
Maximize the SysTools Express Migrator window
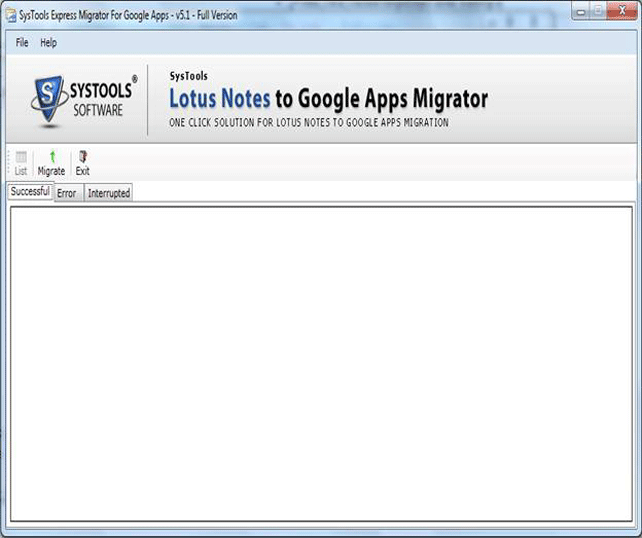pyautogui.click(x=598, y=11)
